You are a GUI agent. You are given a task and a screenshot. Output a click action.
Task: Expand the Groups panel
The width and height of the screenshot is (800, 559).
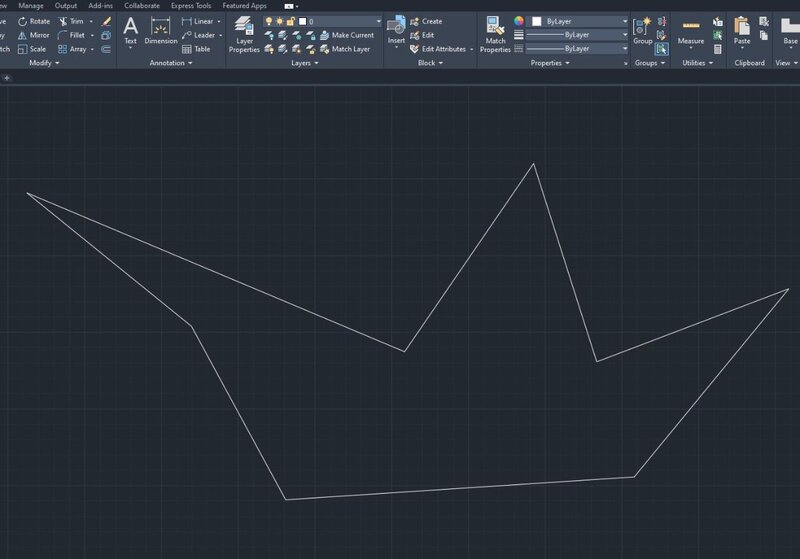650,63
